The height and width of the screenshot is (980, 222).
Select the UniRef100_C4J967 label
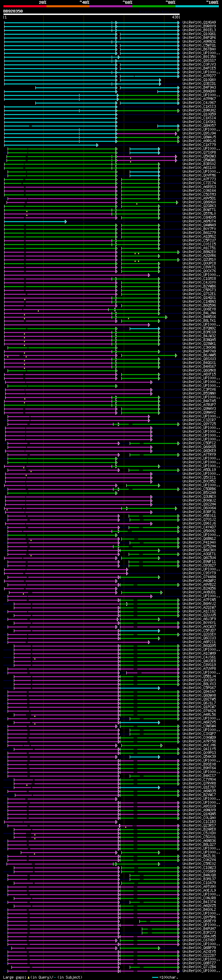[199, 103]
